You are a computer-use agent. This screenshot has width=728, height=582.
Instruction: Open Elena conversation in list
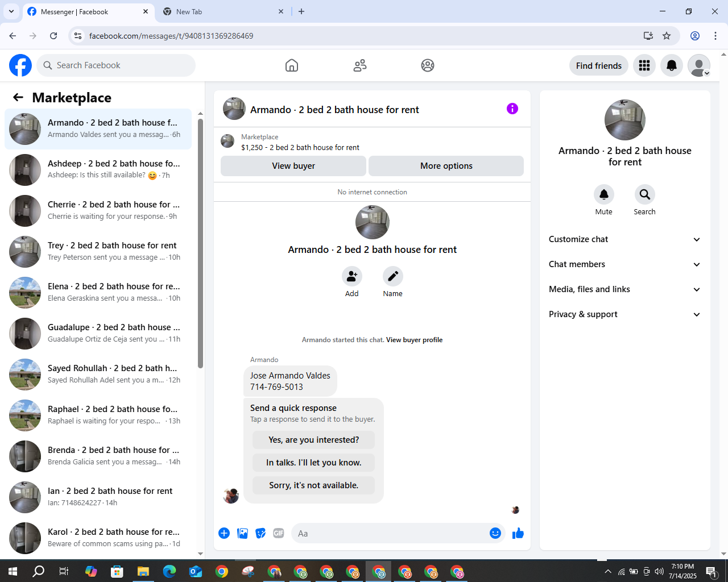(x=98, y=293)
